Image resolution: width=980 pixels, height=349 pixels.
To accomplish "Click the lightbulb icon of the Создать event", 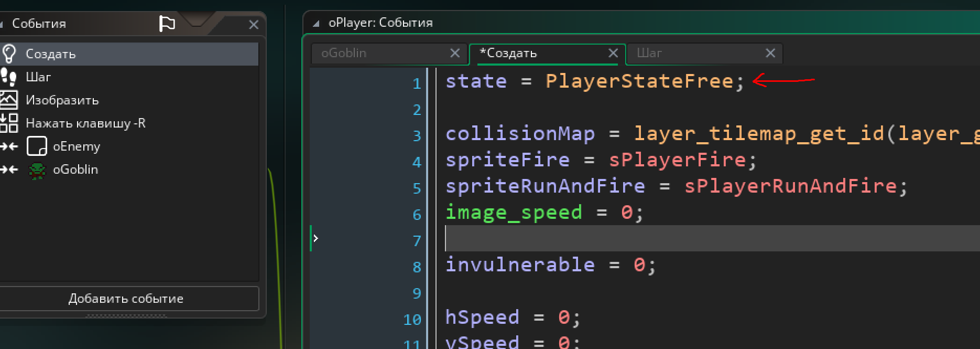I will (x=9, y=54).
